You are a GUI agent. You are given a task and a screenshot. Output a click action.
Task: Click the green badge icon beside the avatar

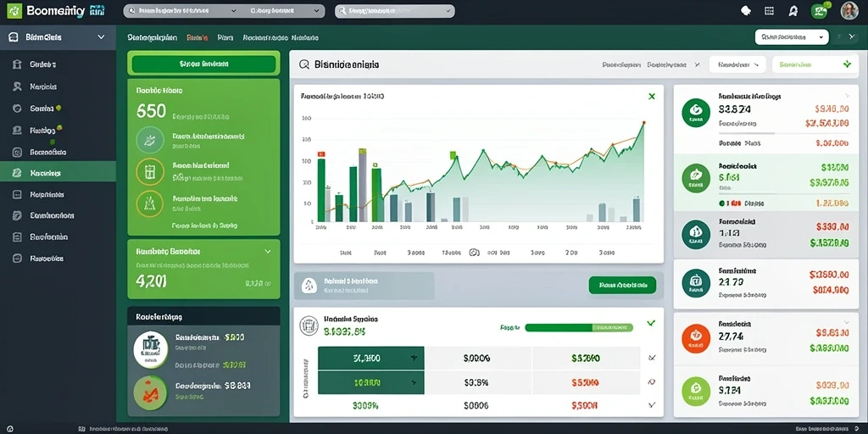tap(820, 10)
